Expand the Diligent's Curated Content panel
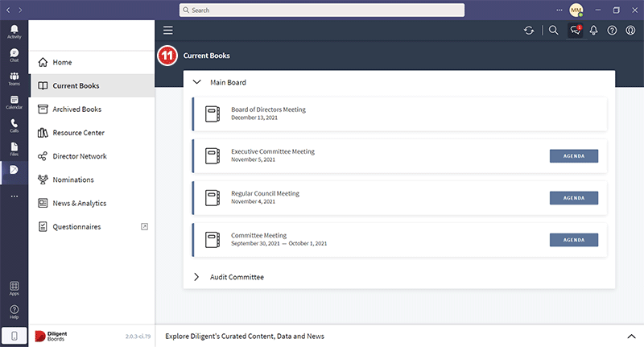The height and width of the screenshot is (347, 644). [630, 336]
